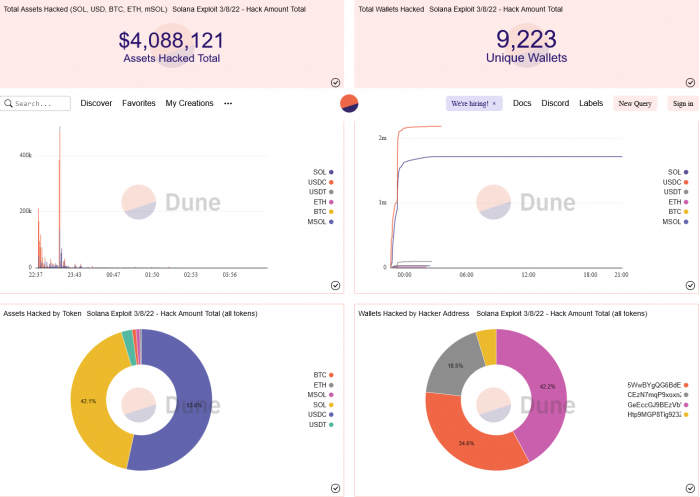Open the Docs link
700x497 pixels.
point(522,103)
